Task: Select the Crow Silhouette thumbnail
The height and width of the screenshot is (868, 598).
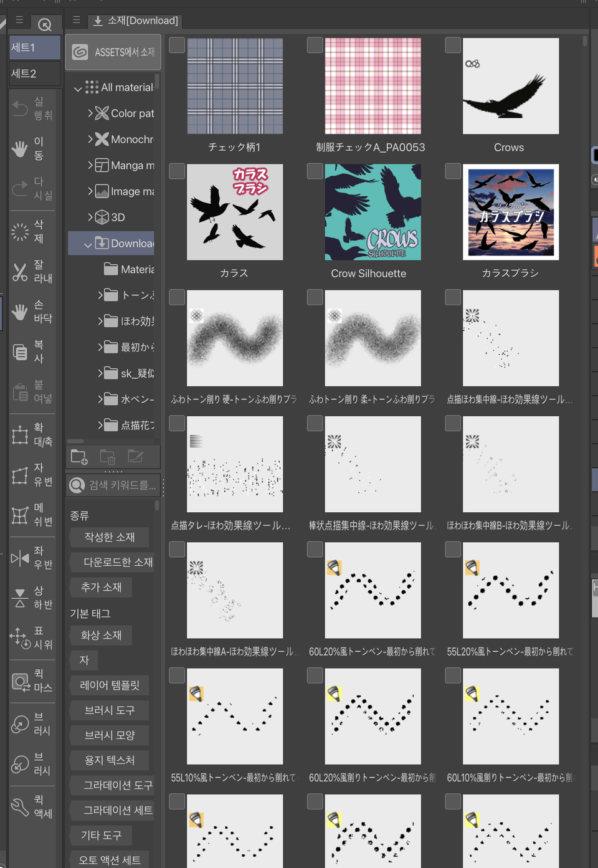Action: [x=373, y=212]
